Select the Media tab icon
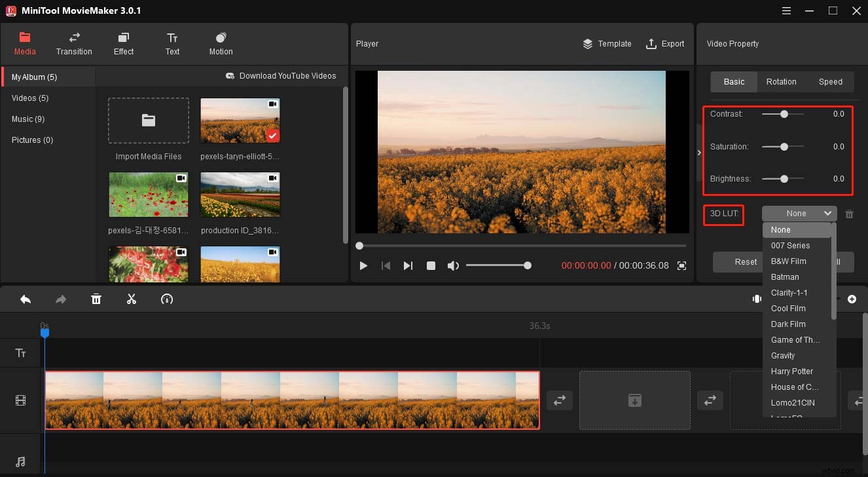Screen dimensions: 868x477 25,38
